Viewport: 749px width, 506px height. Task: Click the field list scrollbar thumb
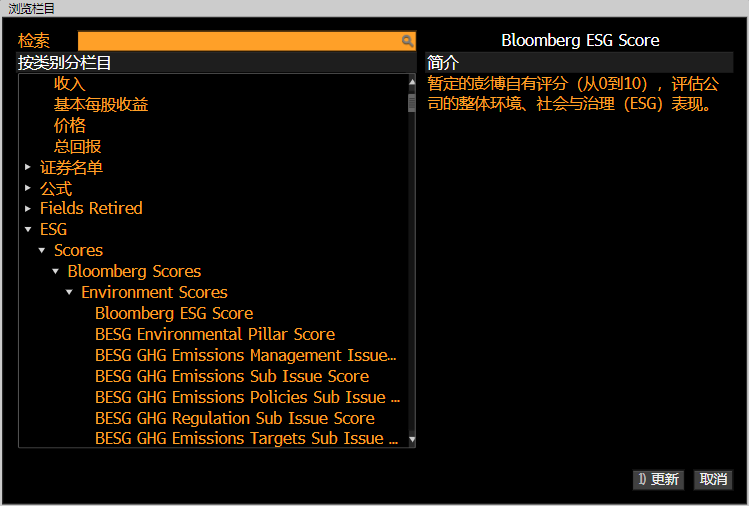point(412,103)
